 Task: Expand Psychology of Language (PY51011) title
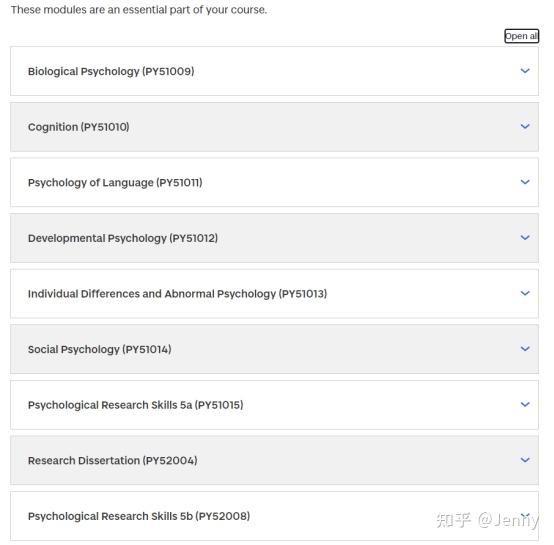pyautogui.click(x=115, y=183)
